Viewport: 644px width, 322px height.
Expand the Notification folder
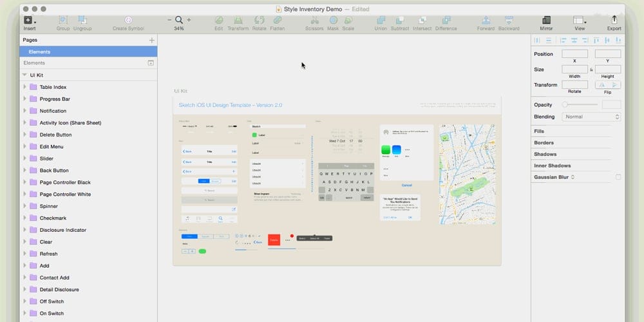coord(24,111)
